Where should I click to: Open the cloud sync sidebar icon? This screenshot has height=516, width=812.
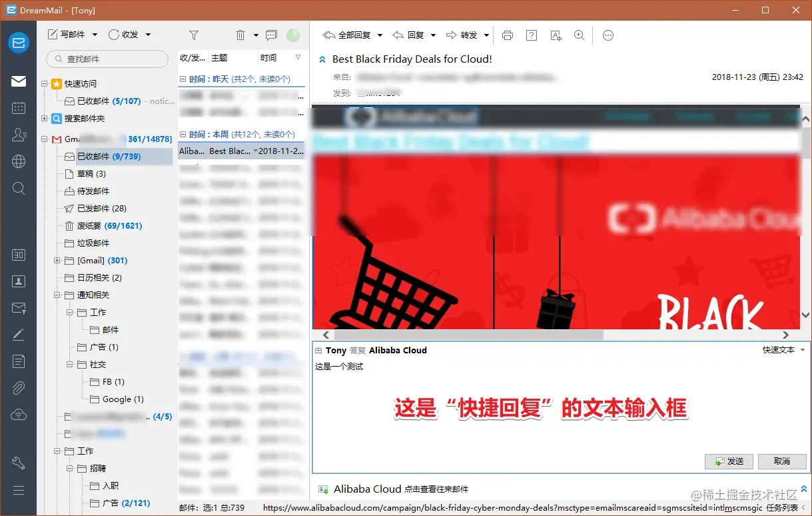pos(19,415)
